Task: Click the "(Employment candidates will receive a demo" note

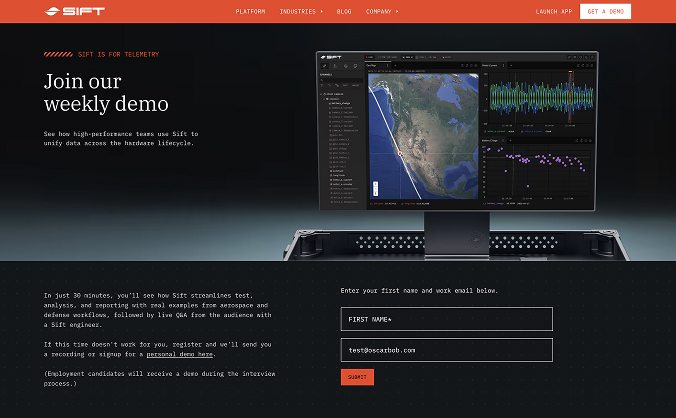Action: pyautogui.click(x=159, y=378)
